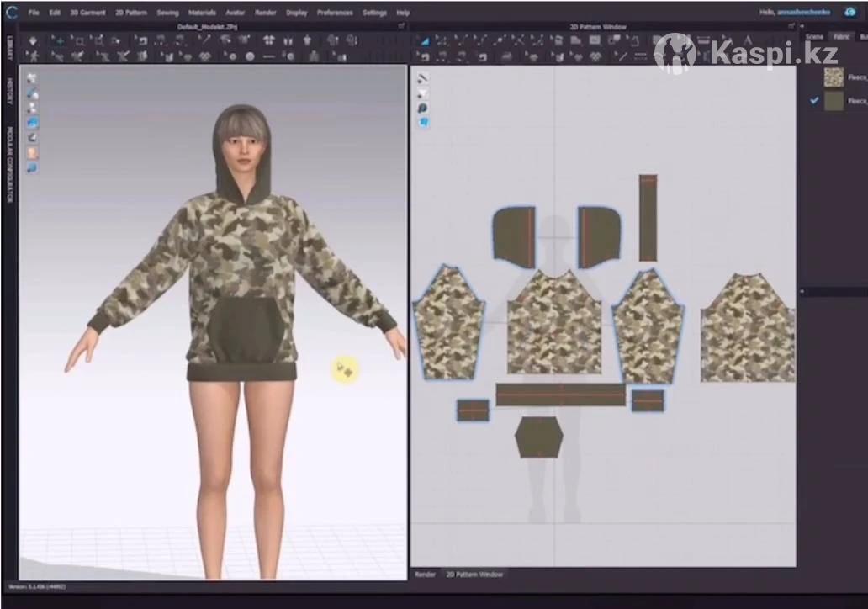Viewport: 868px width, 609px height.
Task: Click the Simulate tool in 3D toolbar
Action: tap(33, 40)
